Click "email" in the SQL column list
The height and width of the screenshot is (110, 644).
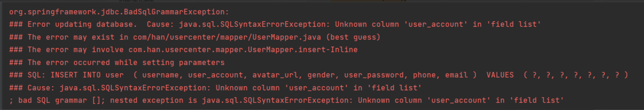[x=456, y=75]
